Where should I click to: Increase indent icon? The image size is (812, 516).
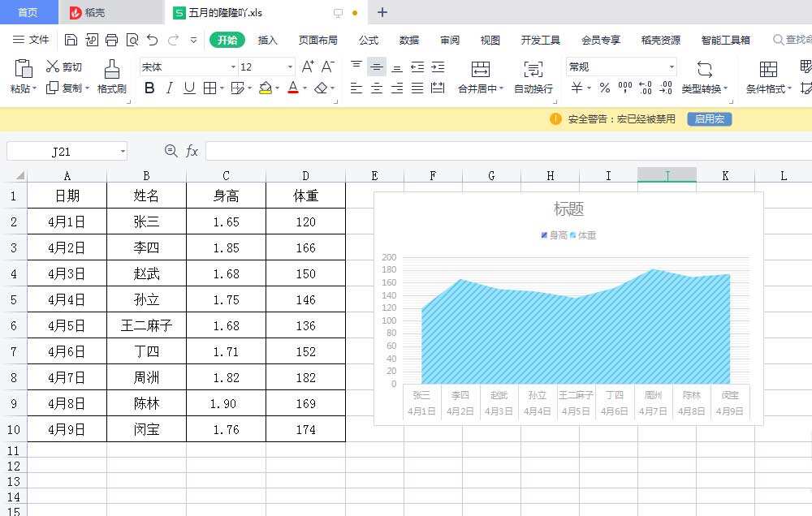pyautogui.click(x=438, y=67)
